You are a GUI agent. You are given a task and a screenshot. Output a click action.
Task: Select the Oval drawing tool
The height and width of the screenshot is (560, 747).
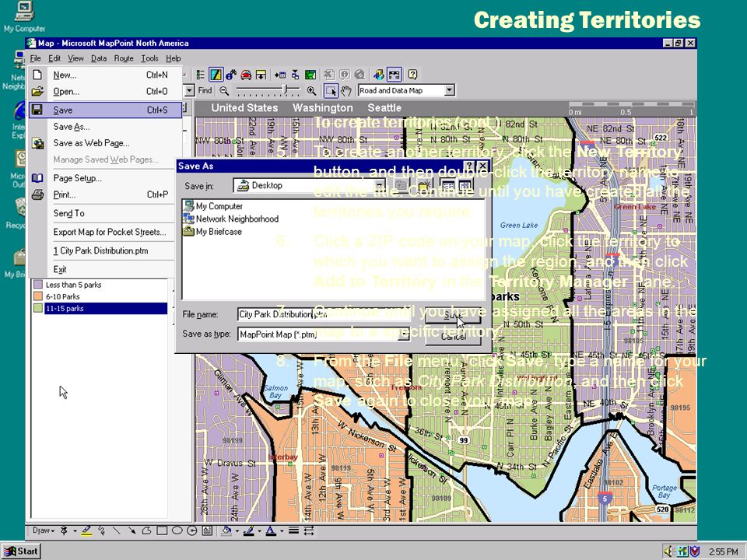[177, 530]
